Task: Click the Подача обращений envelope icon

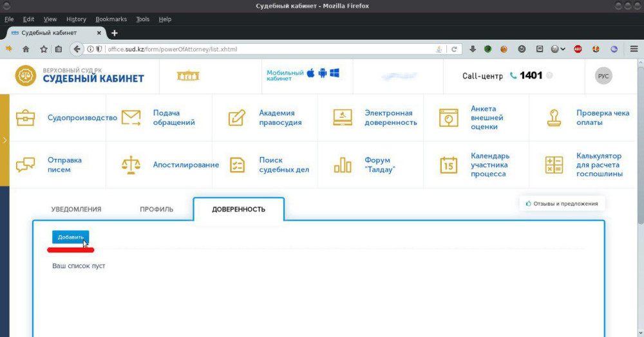Action: click(131, 118)
